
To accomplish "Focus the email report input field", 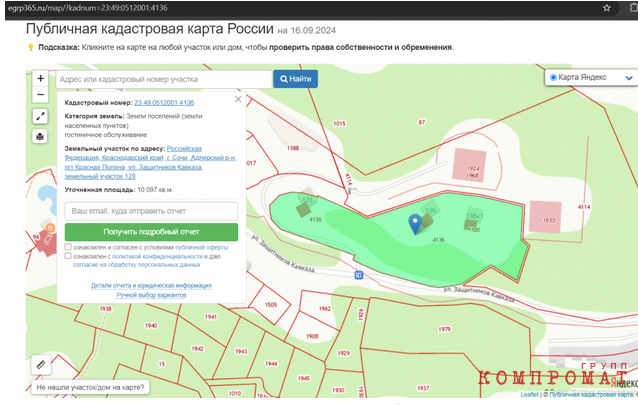I will [x=151, y=211].
